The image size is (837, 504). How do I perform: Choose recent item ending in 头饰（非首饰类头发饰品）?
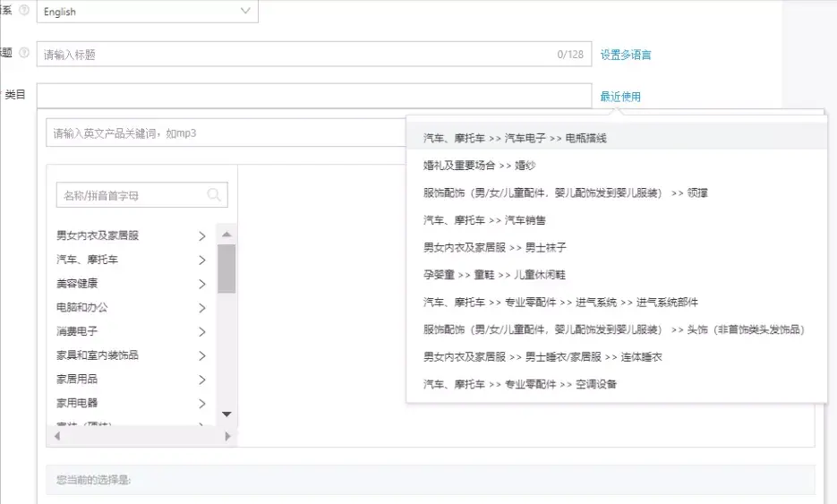(x=617, y=329)
